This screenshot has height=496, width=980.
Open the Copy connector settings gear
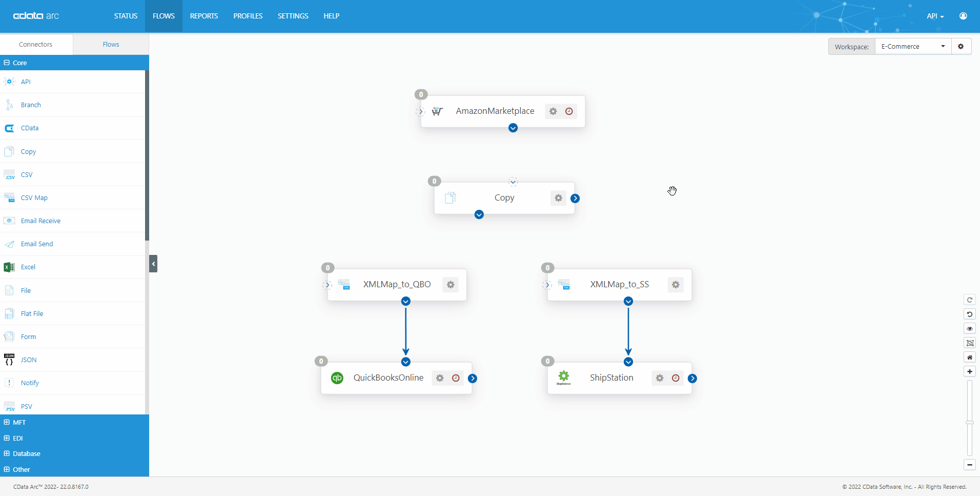tap(558, 198)
